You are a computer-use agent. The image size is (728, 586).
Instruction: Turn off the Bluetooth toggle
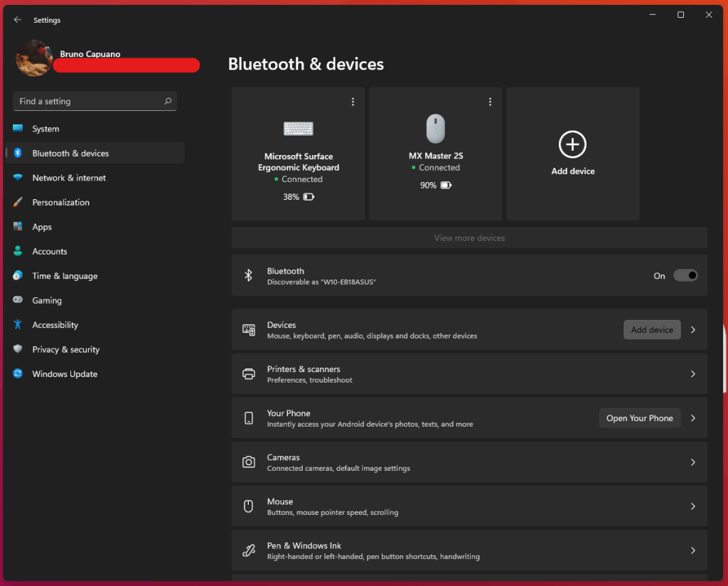685,275
